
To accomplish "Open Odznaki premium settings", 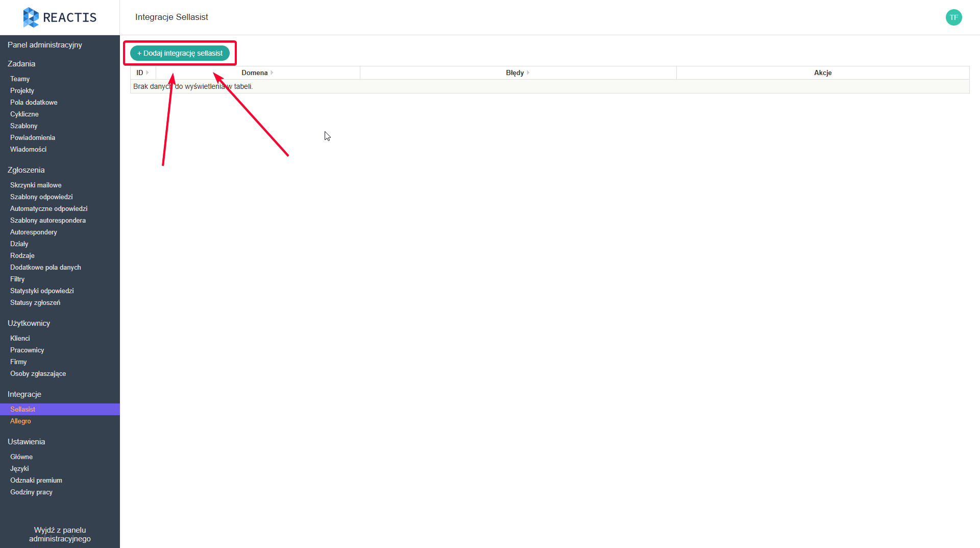I will pyautogui.click(x=36, y=480).
